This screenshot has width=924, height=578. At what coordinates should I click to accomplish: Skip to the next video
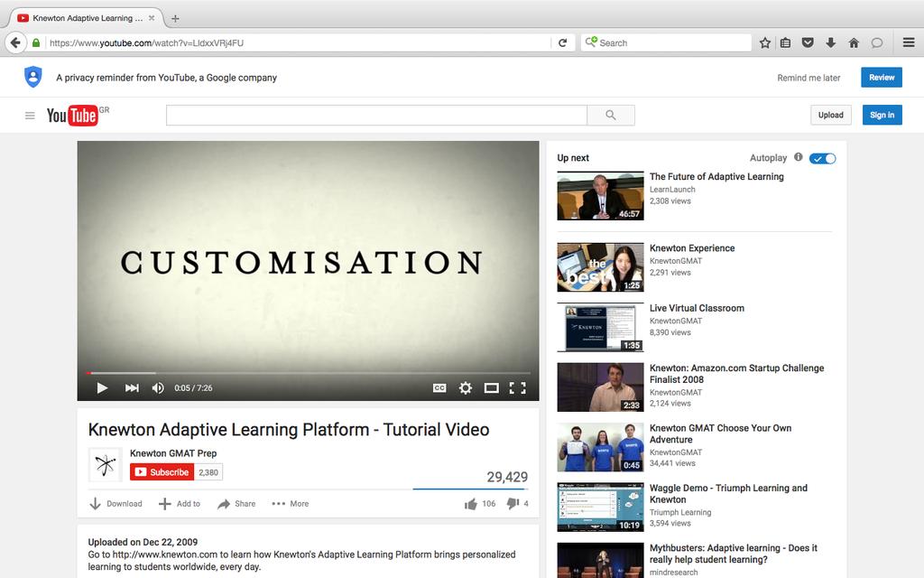tap(132, 387)
